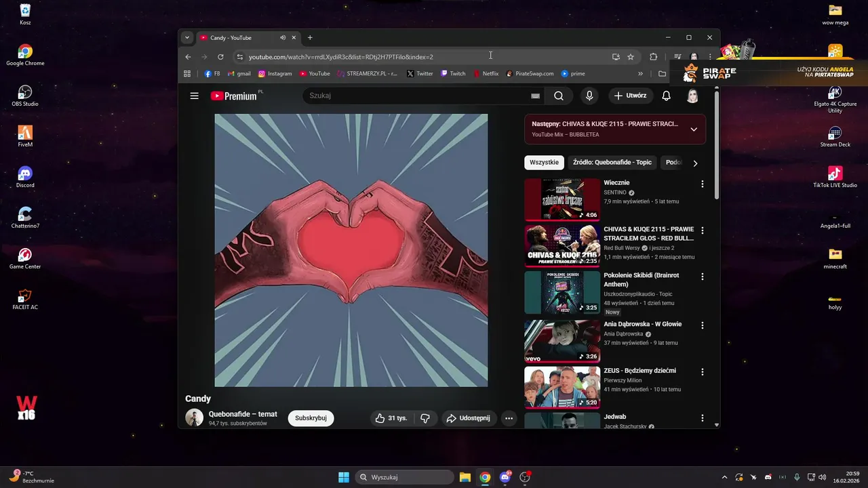
Task: Open the system volume speaker icon
Action: click(823, 477)
